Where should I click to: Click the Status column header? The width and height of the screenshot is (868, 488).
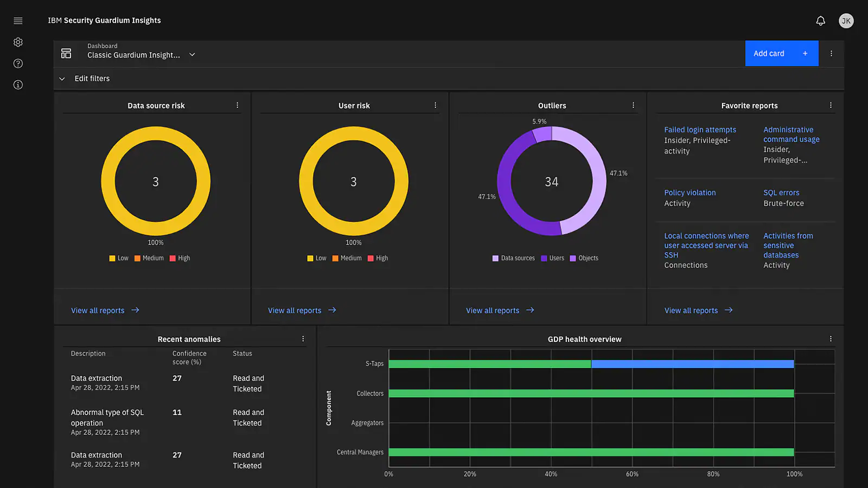pyautogui.click(x=242, y=354)
